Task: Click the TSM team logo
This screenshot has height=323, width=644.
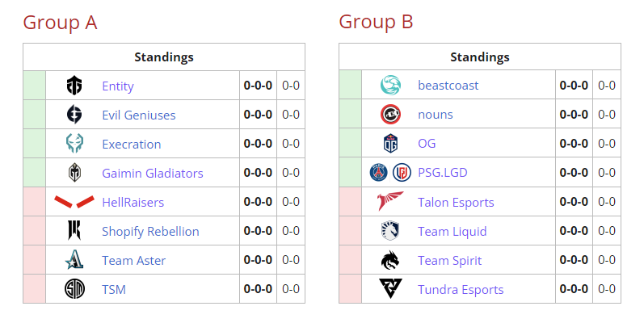Action: pyautogui.click(x=74, y=289)
